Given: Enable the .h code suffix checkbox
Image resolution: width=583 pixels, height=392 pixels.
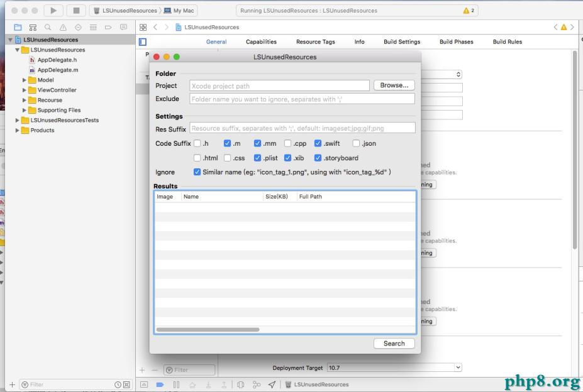Looking at the screenshot, I should pyautogui.click(x=197, y=144).
